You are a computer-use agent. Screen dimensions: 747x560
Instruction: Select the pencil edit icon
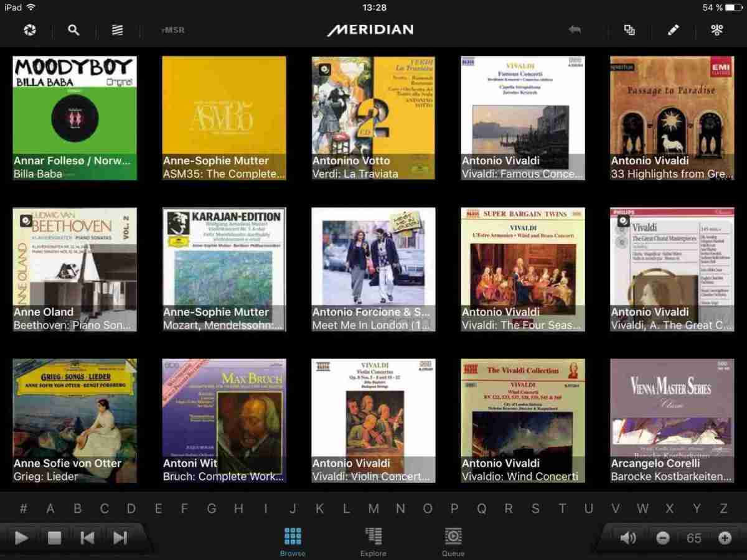(673, 30)
